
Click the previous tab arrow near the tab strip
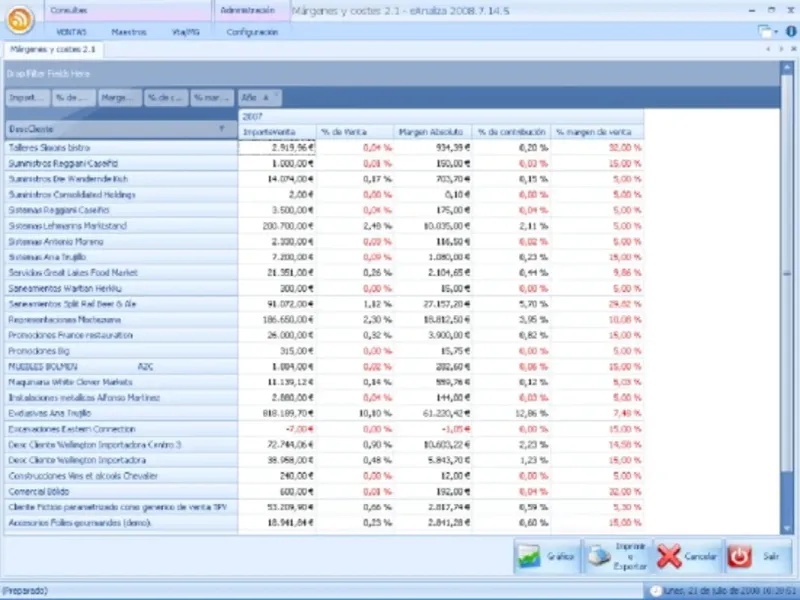pyautogui.click(x=768, y=49)
